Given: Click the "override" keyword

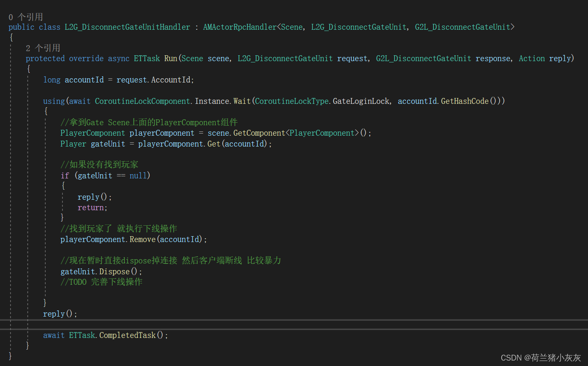Looking at the screenshot, I should point(86,59).
